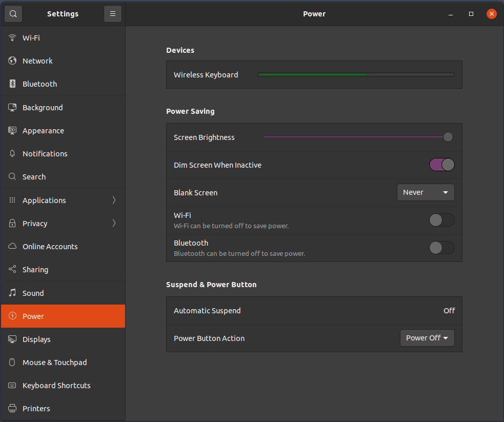The width and height of the screenshot is (504, 422).
Task: Turn on the Bluetooth power saving toggle
Action: tap(441, 248)
